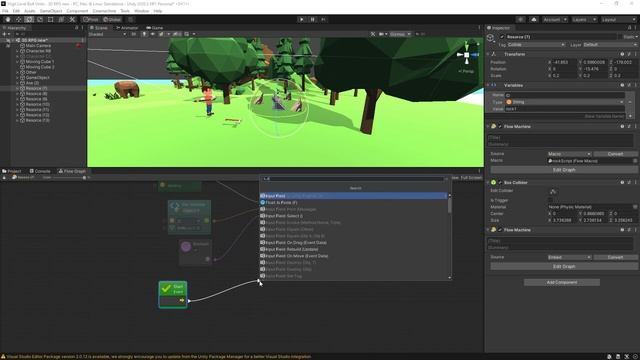Open the File menu
The width and height of the screenshot is (640, 360).
(5, 11)
